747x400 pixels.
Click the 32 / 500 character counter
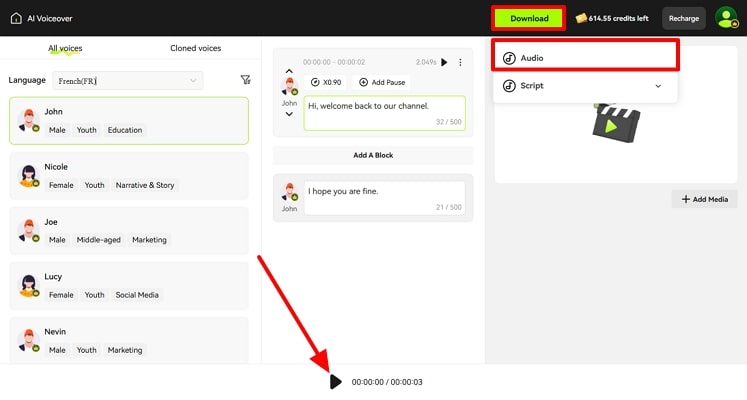(x=449, y=122)
